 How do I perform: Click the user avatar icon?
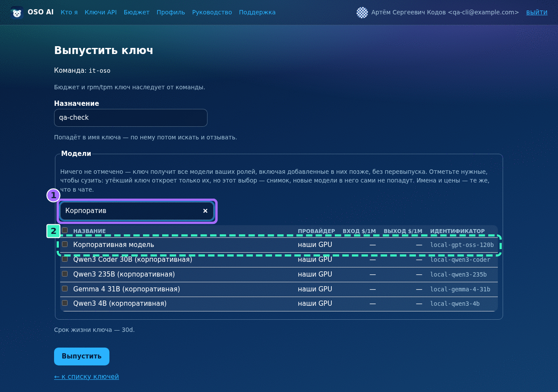coord(362,13)
